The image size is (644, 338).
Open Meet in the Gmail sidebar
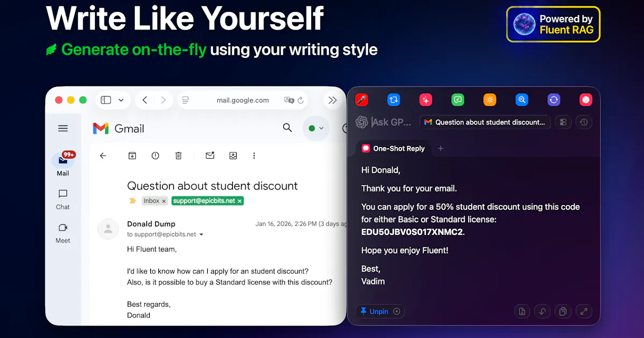(63, 233)
